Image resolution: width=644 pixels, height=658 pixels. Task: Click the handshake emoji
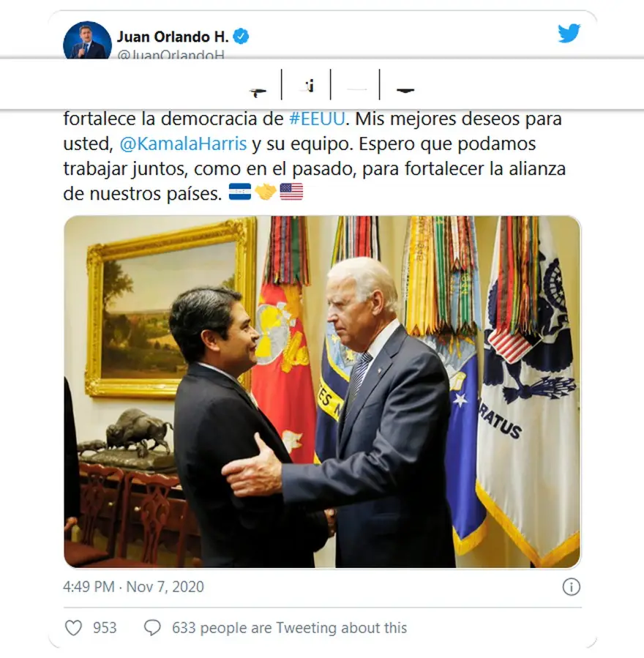pos(266,192)
